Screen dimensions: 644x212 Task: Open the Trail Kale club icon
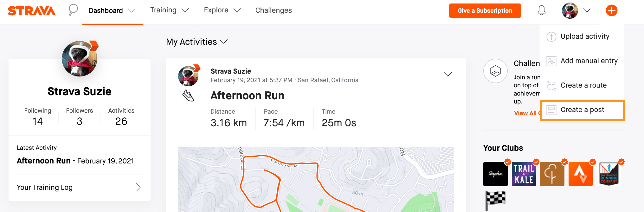click(x=524, y=174)
